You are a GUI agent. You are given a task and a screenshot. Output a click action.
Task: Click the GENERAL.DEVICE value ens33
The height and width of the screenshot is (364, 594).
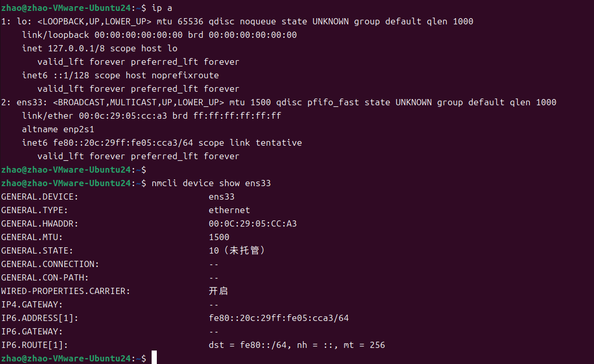pos(222,197)
